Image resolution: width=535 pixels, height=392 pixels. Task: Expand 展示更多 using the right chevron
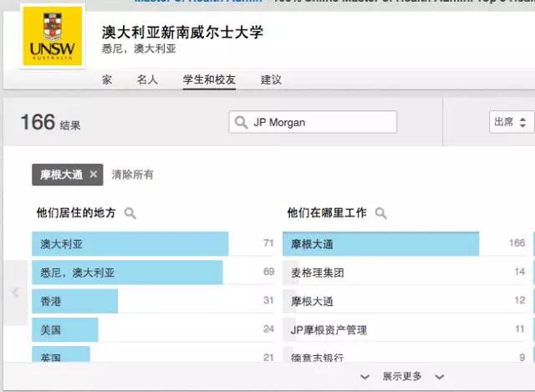439,378
